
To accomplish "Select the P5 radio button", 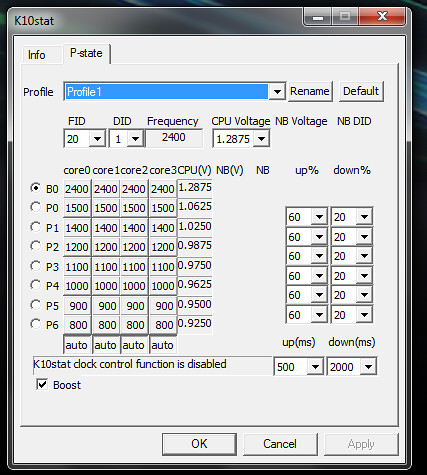I will tap(35, 305).
